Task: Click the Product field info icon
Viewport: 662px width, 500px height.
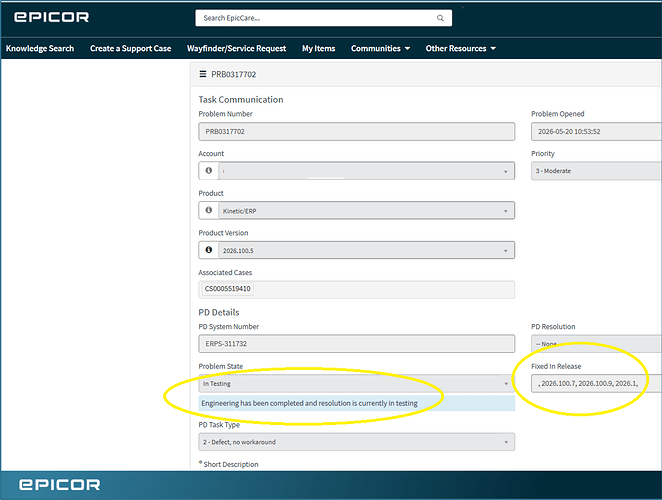Action: tap(209, 210)
